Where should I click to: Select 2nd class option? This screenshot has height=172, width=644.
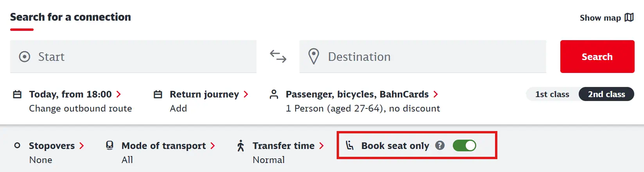point(606,94)
